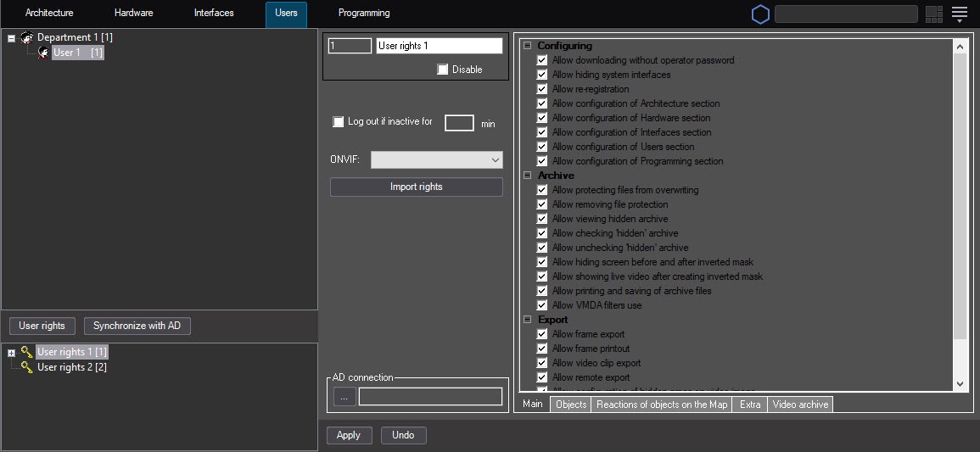Click the key icon for User rights 2
Viewport: 980px width, 452px height.
point(27,367)
